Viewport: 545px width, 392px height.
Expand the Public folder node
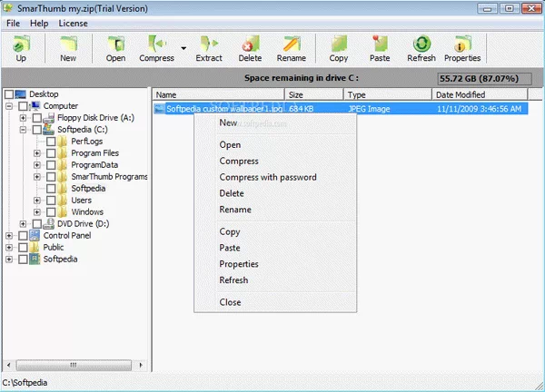(9, 248)
